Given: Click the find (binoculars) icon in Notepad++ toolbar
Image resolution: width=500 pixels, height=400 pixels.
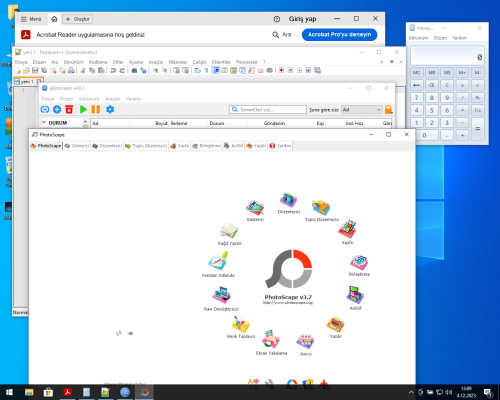Looking at the screenshot, I should pos(134,70).
